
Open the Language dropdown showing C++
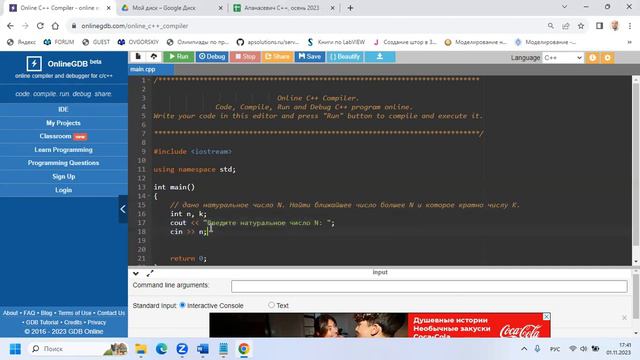(x=563, y=58)
